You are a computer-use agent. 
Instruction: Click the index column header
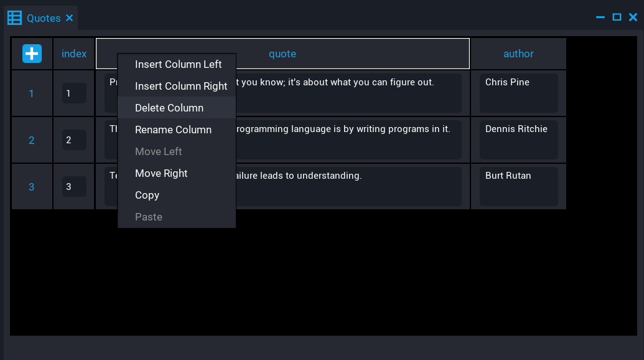74,54
